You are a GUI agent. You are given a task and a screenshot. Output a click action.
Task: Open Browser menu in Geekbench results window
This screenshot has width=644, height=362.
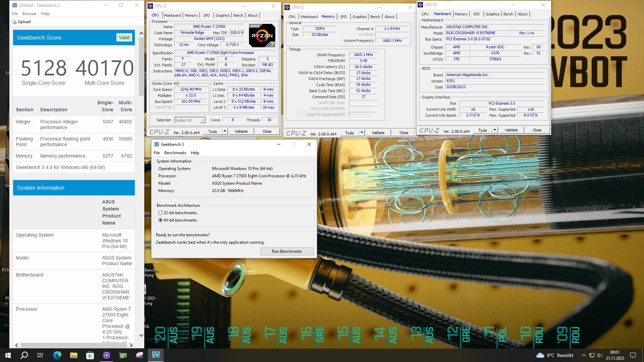click(x=30, y=14)
